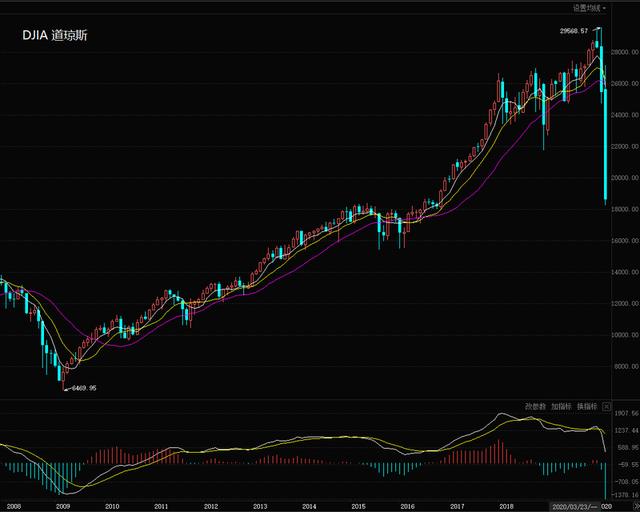Viewport: 640px width, 512px height.
Task: Click the 2008 year marker on time axis
Action: pyautogui.click(x=13, y=506)
